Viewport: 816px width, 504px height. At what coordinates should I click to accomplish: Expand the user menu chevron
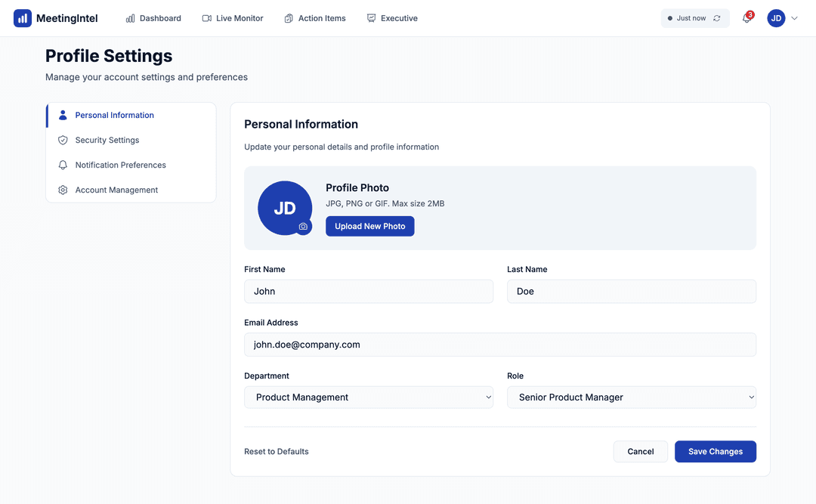[x=794, y=18]
